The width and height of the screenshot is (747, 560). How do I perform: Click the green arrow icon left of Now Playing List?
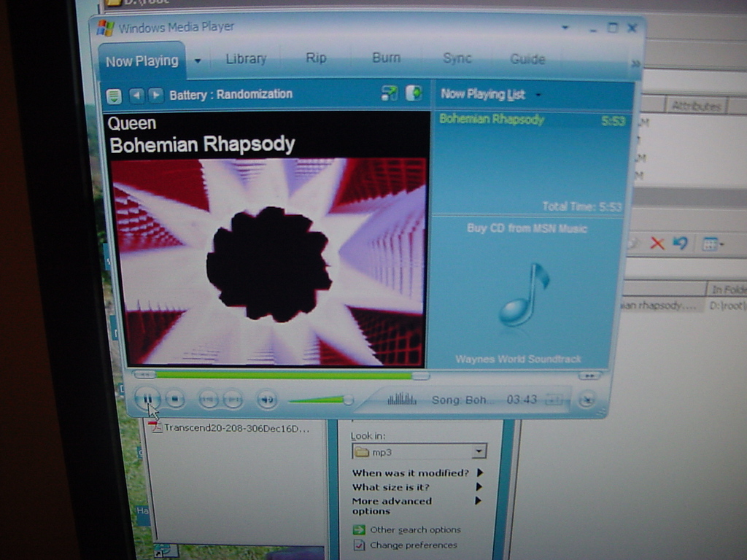click(414, 93)
